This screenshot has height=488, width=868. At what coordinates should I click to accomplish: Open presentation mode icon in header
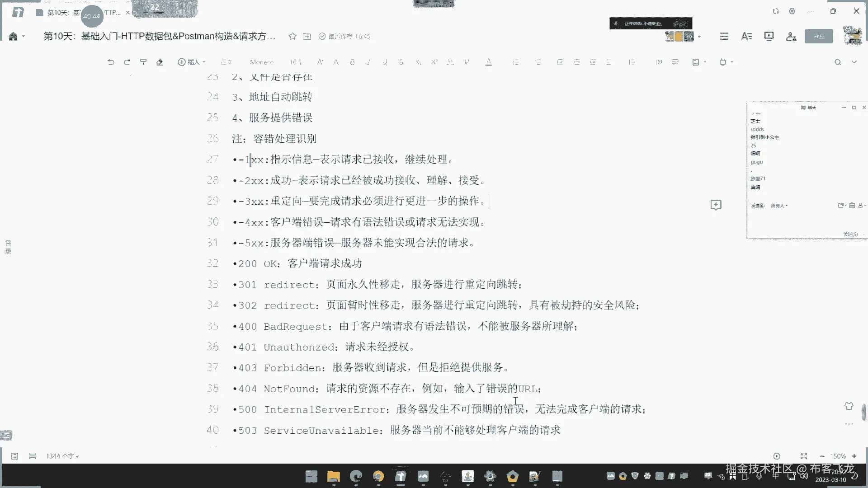[769, 37]
